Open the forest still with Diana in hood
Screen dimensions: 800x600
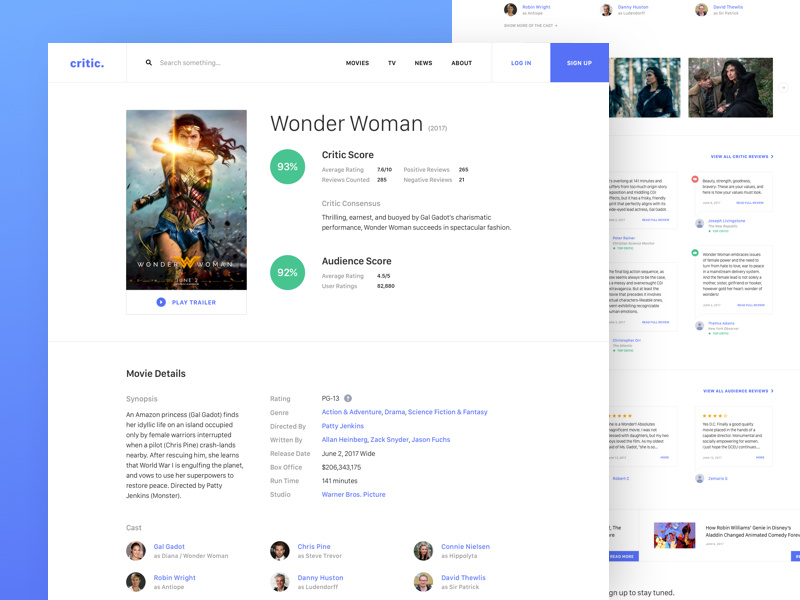click(x=645, y=88)
